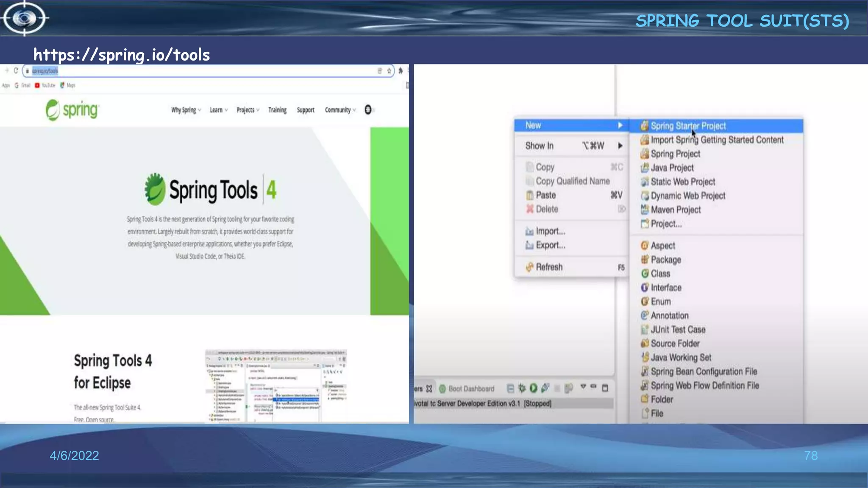
Task: Open Import... from context menu
Action: coord(571,231)
